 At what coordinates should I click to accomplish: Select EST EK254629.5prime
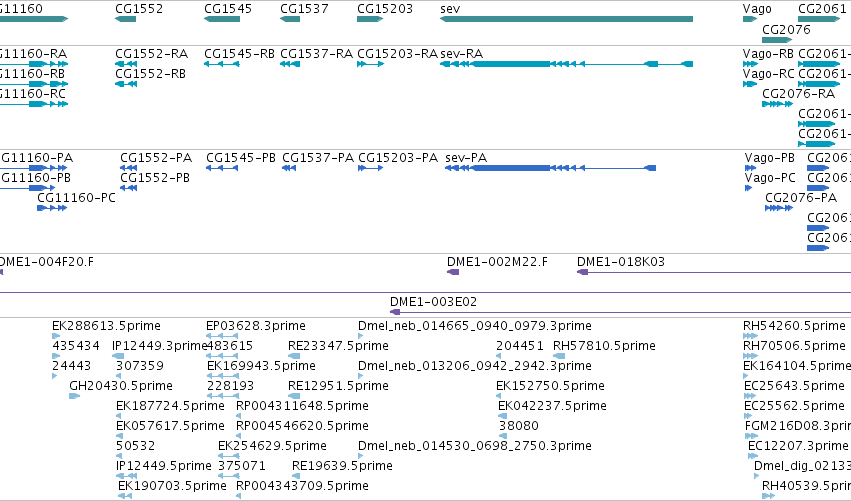point(272,446)
